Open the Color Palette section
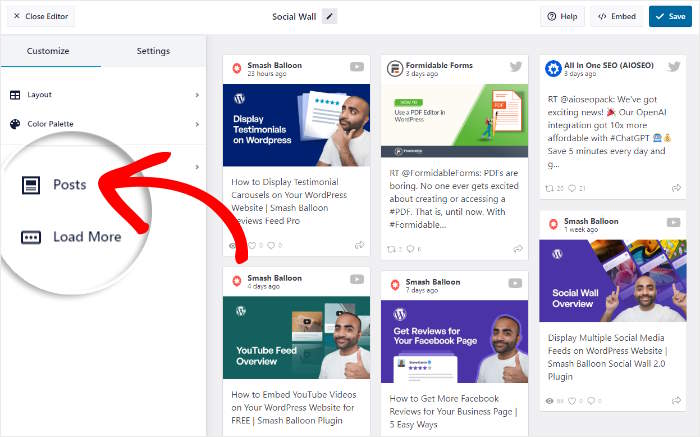This screenshot has height=437, width=700. tap(104, 124)
